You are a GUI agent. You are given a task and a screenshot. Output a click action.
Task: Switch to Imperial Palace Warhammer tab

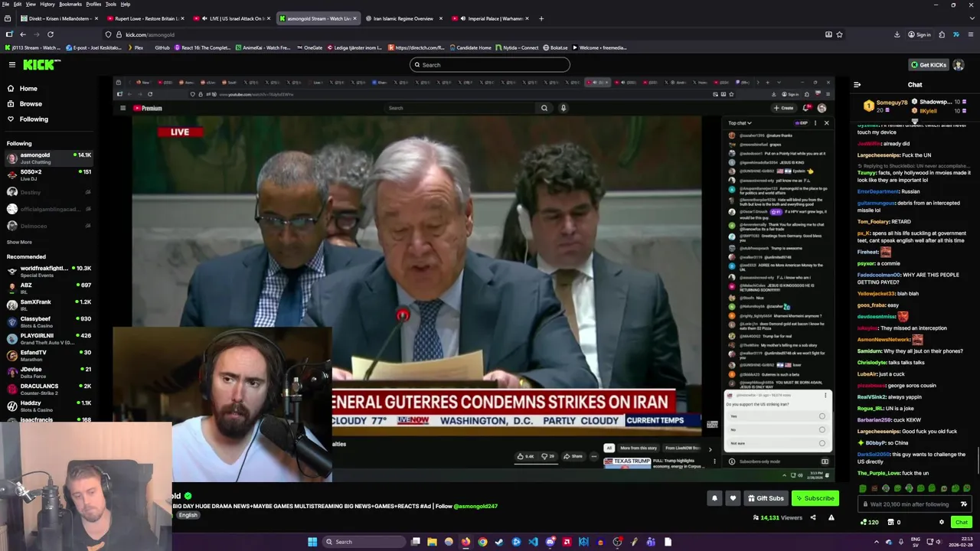(x=490, y=18)
